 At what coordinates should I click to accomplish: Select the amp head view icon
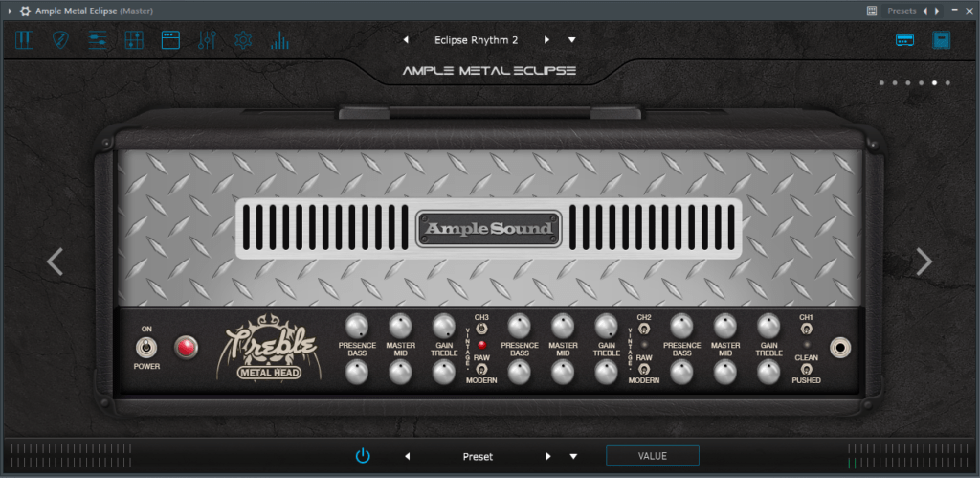(x=905, y=40)
